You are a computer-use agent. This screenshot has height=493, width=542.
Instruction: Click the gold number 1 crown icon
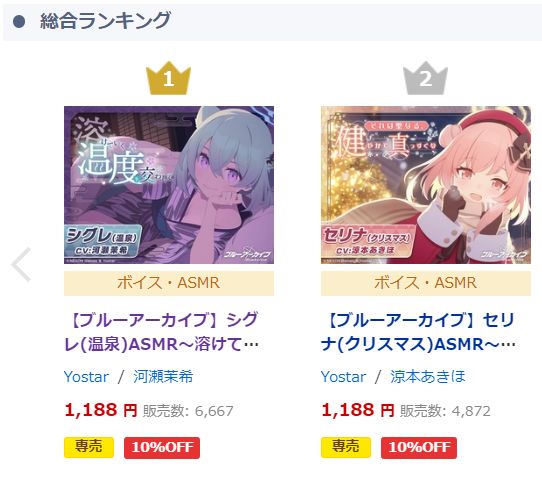(168, 78)
